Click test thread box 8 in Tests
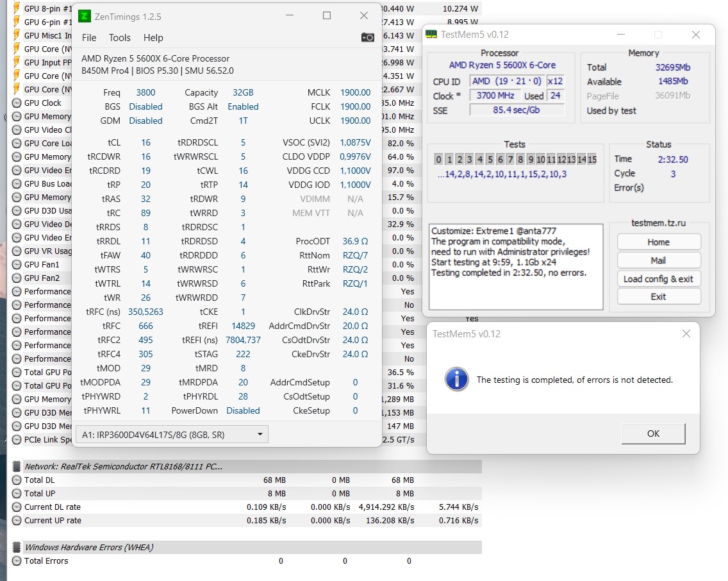This screenshot has width=728, height=581. (x=520, y=159)
